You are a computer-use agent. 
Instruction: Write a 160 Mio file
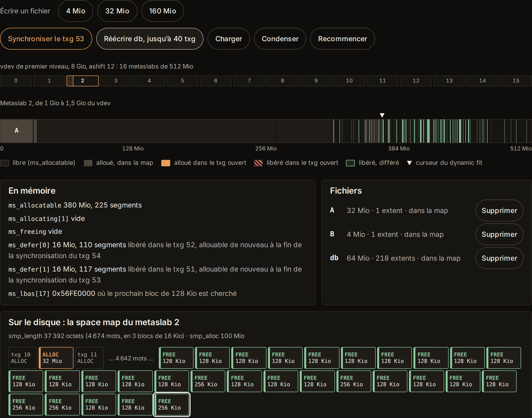click(163, 11)
